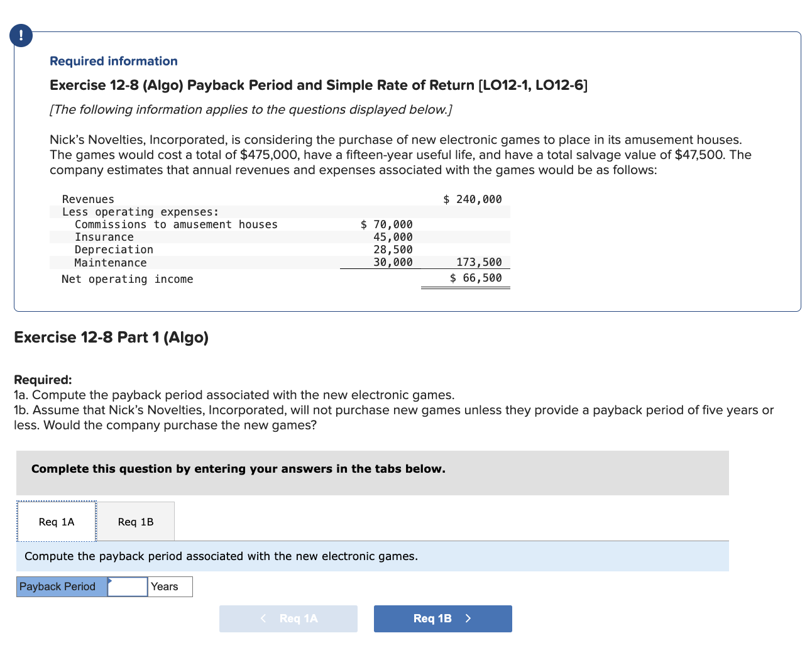The image size is (812, 660).
Task: Click the forward arrow next to Req 1B text
Action: pos(468,619)
